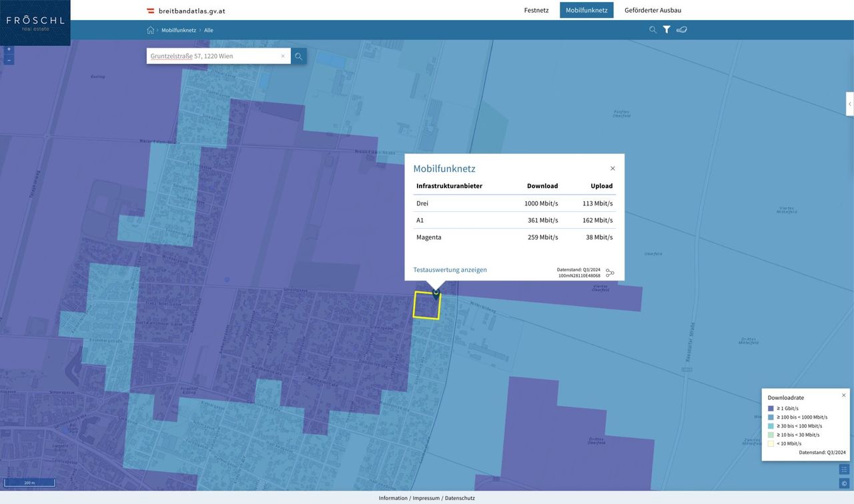Zoom in the map with plus
854x504 pixels.
(9, 49)
